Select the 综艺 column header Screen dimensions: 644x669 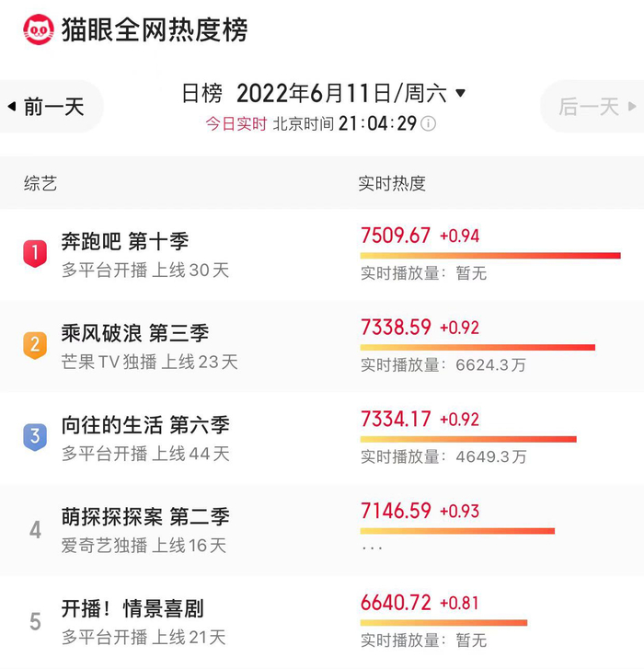40,183
